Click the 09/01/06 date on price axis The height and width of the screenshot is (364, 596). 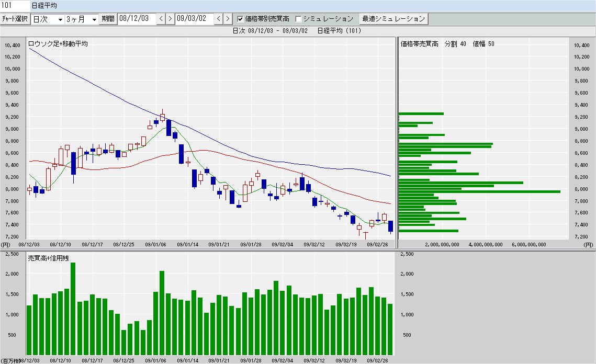(156, 244)
